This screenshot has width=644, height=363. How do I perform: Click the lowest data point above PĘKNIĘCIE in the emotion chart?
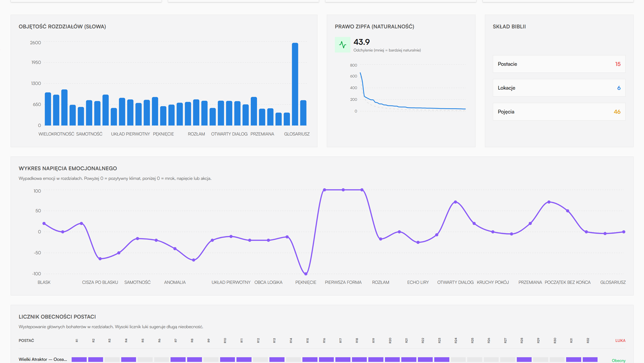click(306, 274)
